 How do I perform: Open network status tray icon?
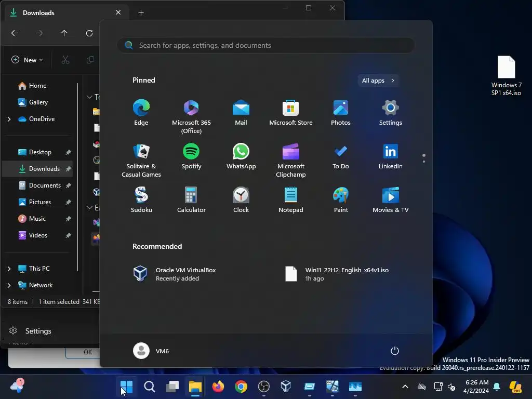[x=437, y=387]
